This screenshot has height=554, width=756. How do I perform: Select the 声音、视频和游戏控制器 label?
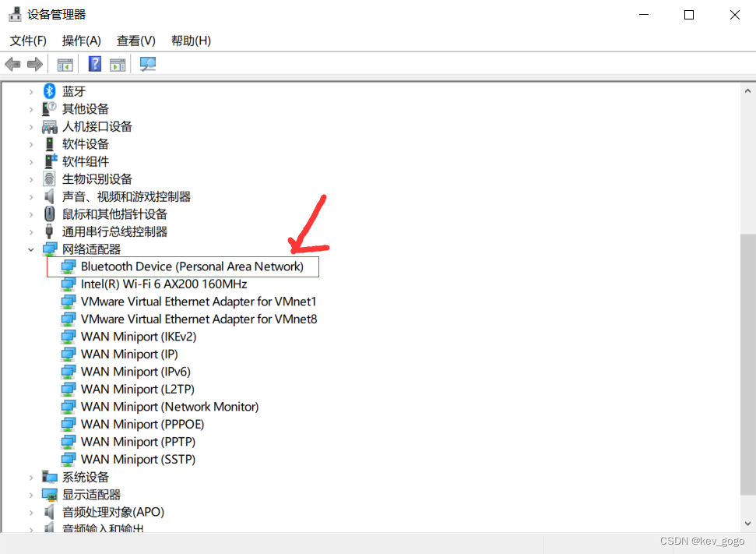click(x=126, y=196)
